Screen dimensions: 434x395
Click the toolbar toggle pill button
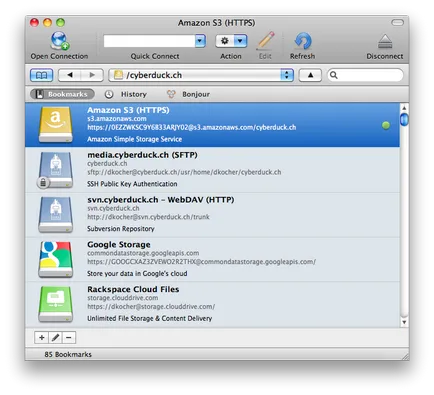[397, 23]
